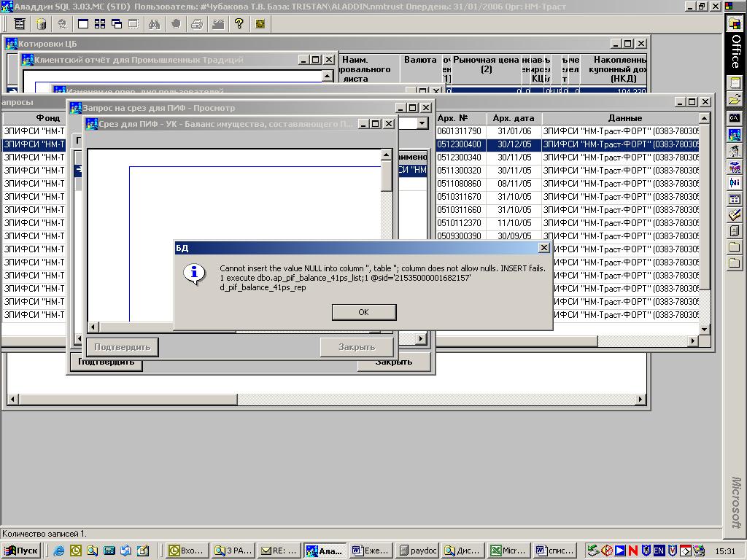This screenshot has height=560, width=747.
Task: Click the archive date 11/10/05
Action: pos(514,223)
